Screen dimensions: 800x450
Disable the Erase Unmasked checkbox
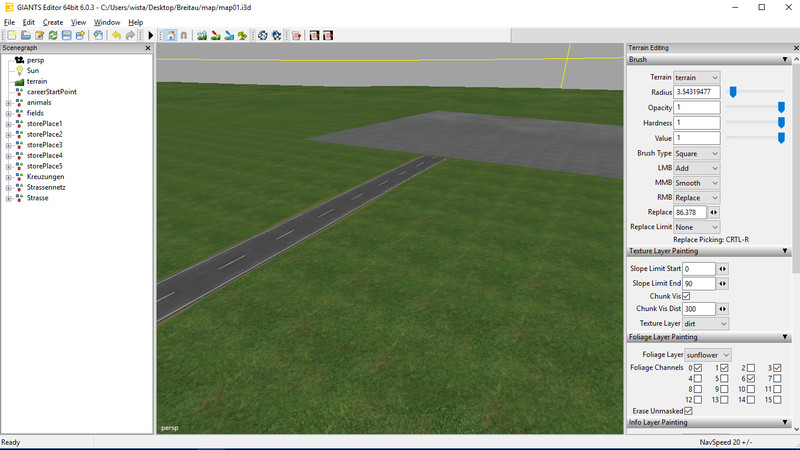click(688, 411)
